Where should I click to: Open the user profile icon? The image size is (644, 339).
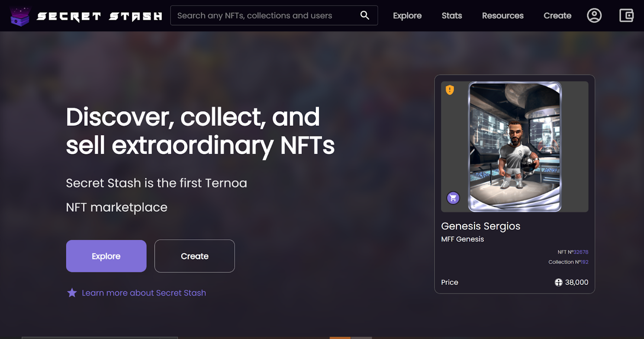tap(594, 16)
